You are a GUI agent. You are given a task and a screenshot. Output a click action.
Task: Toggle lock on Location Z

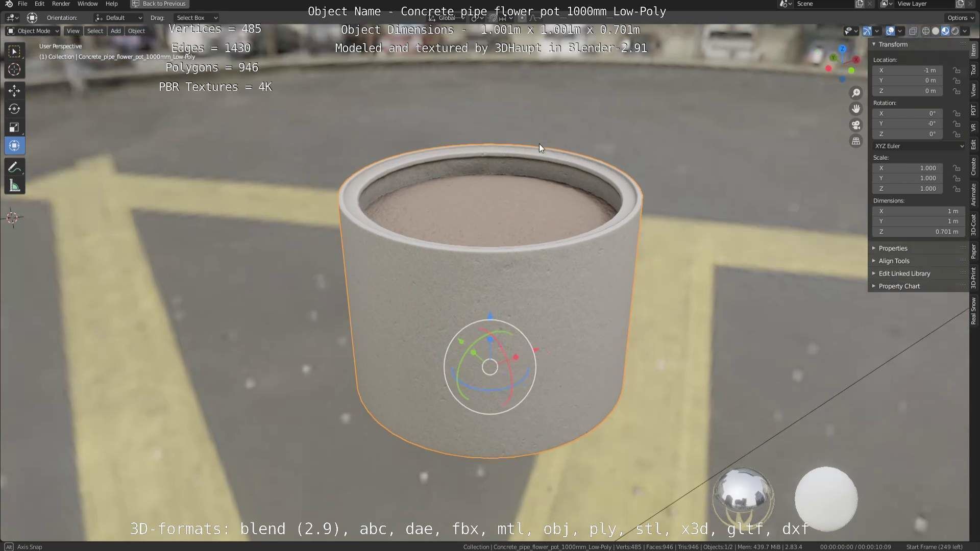[957, 91]
